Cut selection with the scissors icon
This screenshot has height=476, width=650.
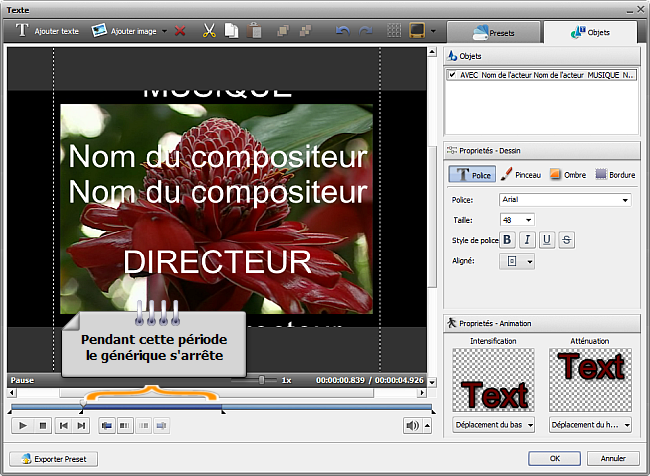(209, 31)
